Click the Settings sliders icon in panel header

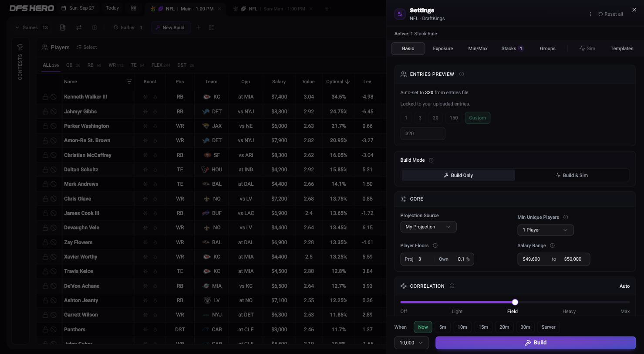(x=400, y=14)
